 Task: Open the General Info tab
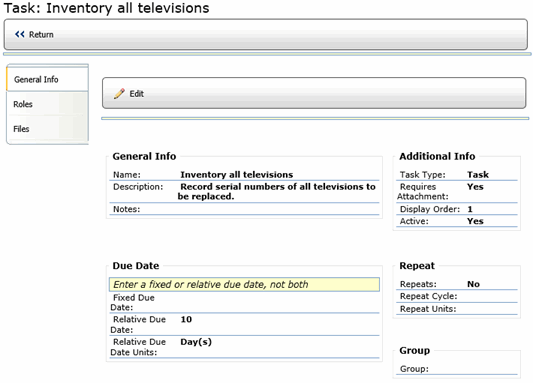48,79
